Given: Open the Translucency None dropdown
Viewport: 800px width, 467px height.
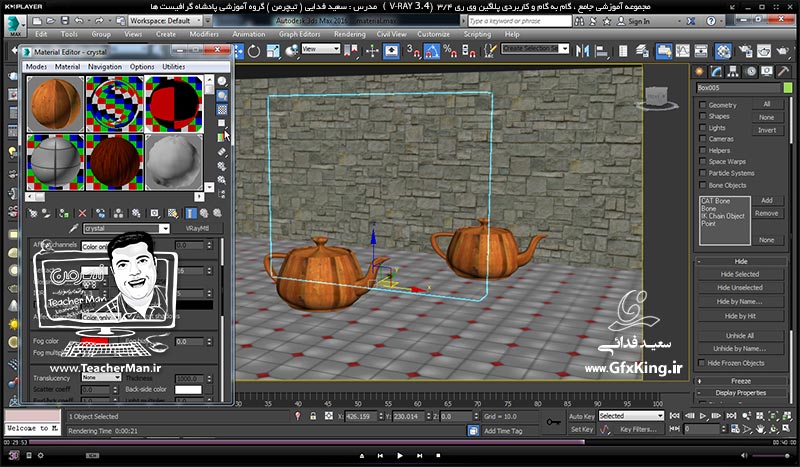Looking at the screenshot, I should [101, 377].
